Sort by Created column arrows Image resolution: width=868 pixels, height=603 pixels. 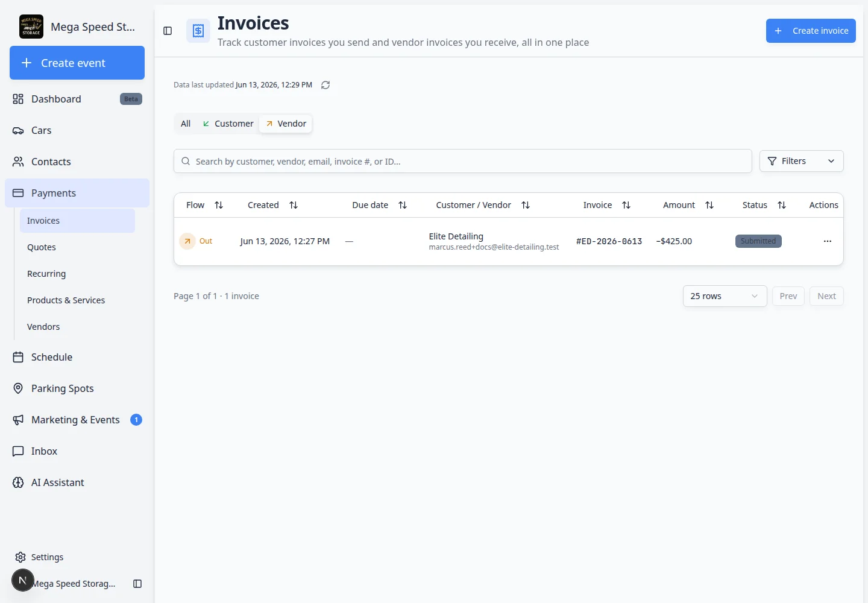[x=294, y=205]
